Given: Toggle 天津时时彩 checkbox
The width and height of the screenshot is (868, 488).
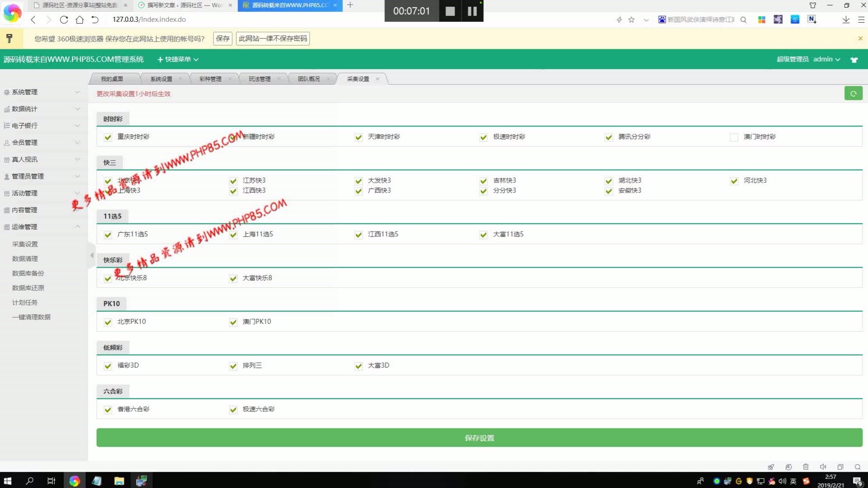Looking at the screenshot, I should click(359, 137).
